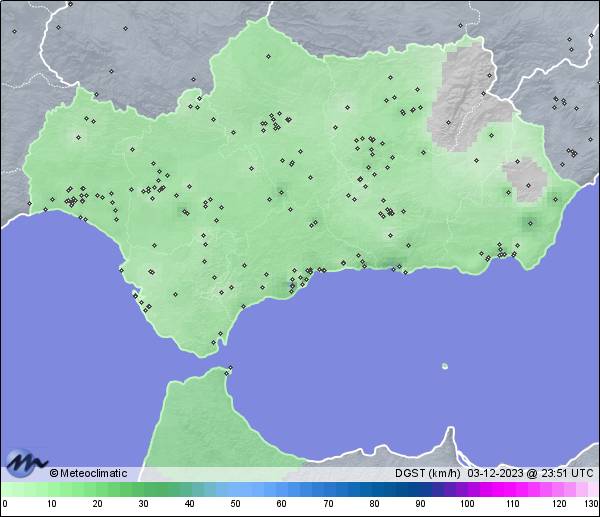Click the scale value 30
600x517 pixels.
coord(143,504)
